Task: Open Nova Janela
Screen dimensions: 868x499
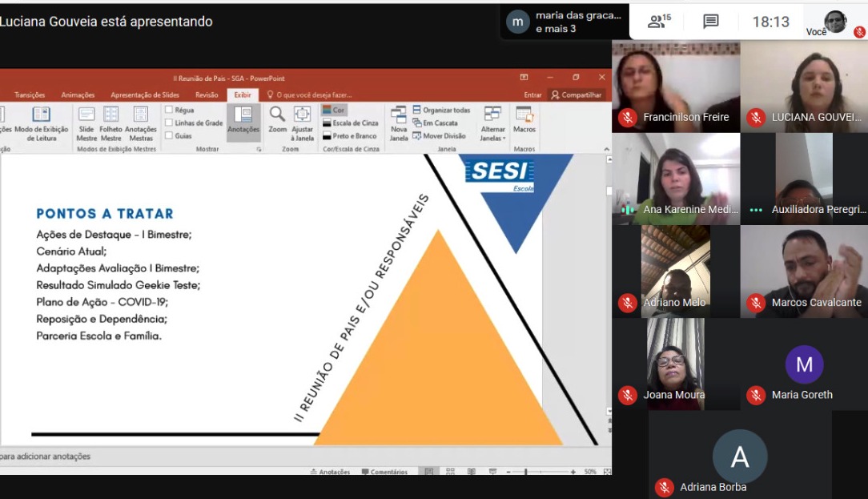Action: tap(399, 123)
